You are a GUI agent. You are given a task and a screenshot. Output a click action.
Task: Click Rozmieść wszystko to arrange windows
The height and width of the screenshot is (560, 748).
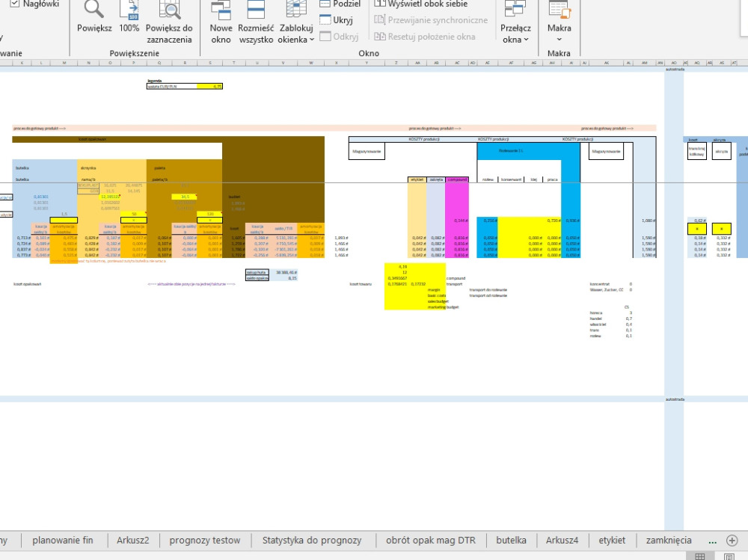(256, 23)
